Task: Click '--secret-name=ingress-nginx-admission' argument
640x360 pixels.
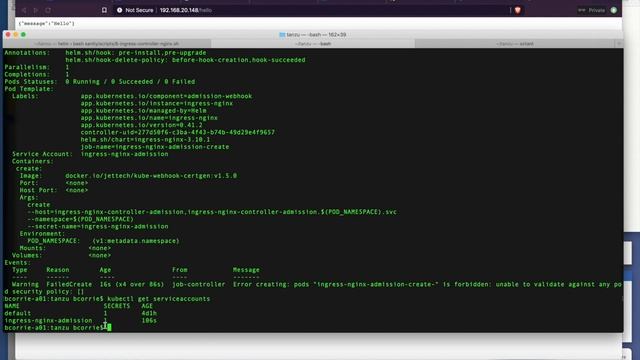Action: [98, 227]
